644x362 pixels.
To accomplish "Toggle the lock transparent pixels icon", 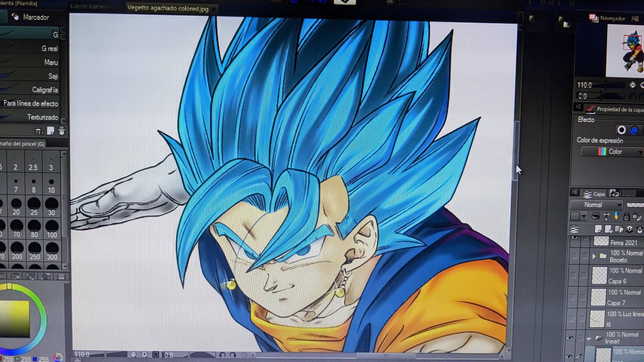I will (x=637, y=217).
